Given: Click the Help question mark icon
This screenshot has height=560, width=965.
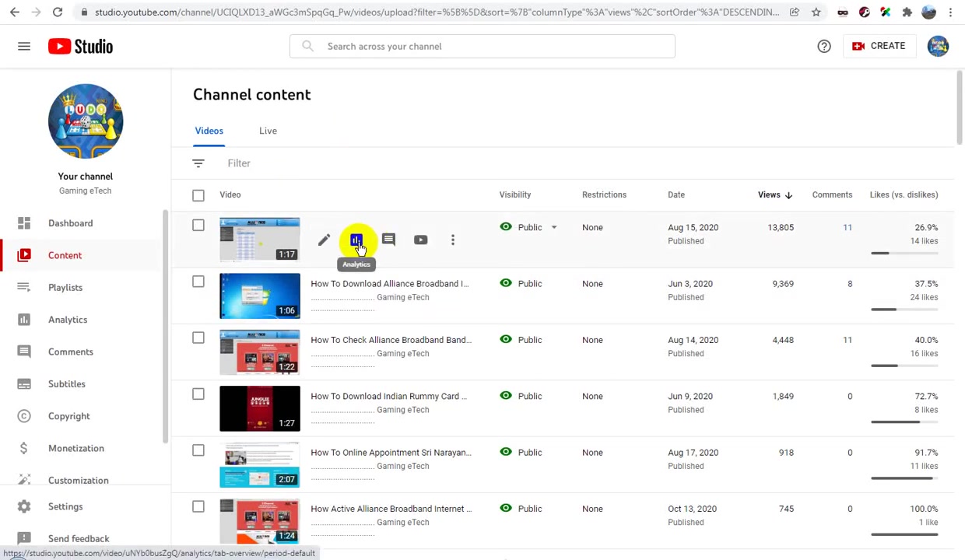Looking at the screenshot, I should tap(824, 47).
